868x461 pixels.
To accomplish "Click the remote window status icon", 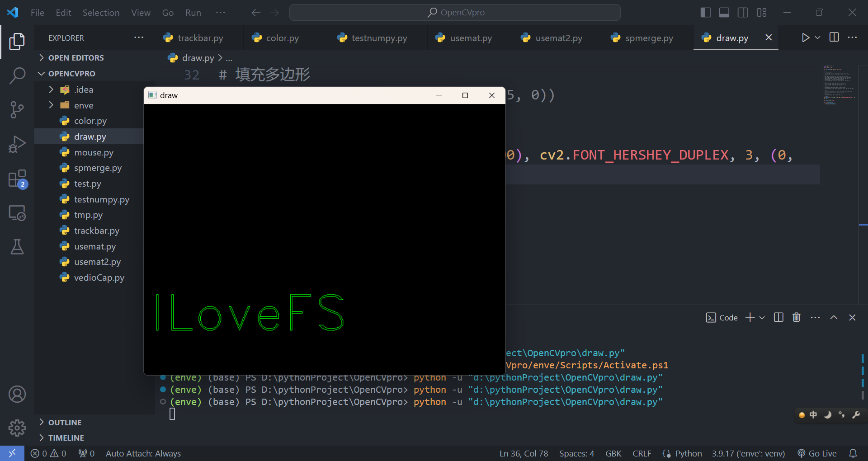I will coord(12,453).
